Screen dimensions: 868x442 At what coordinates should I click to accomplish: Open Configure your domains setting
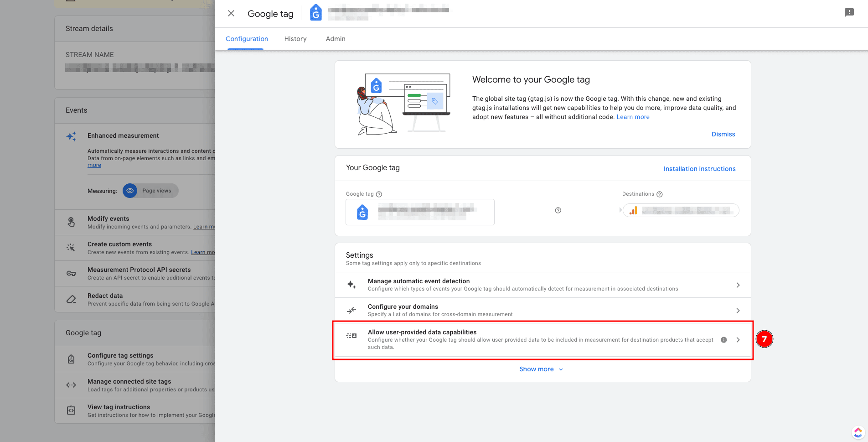542,311
